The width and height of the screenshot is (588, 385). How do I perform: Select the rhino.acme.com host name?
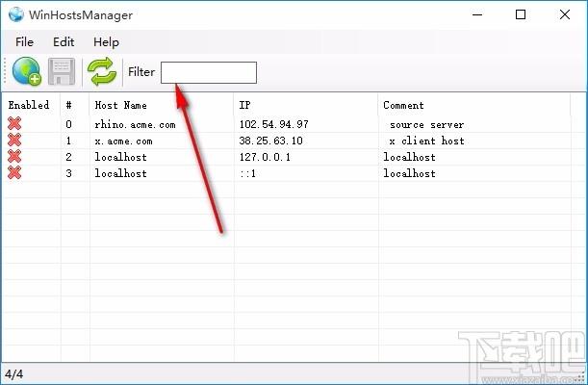[135, 124]
